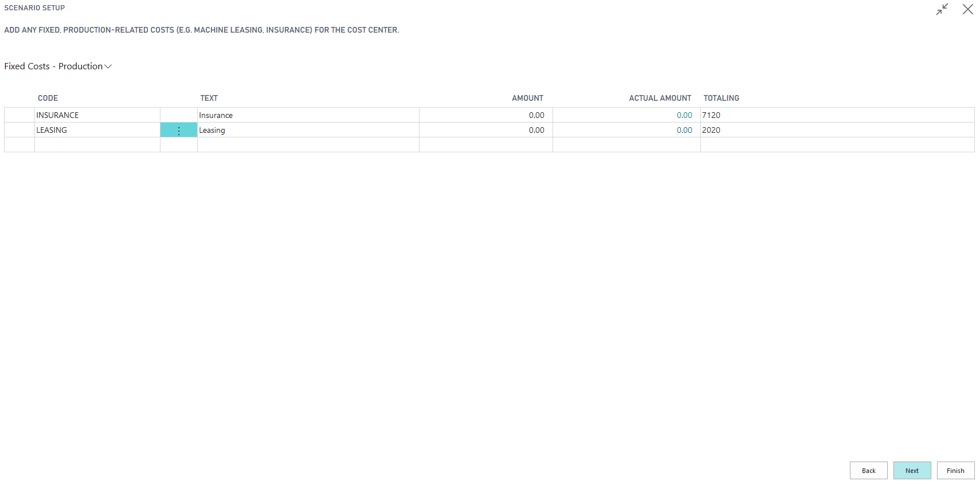The width and height of the screenshot is (980, 485).
Task: Click the Leasing amount cell
Action: pos(485,130)
